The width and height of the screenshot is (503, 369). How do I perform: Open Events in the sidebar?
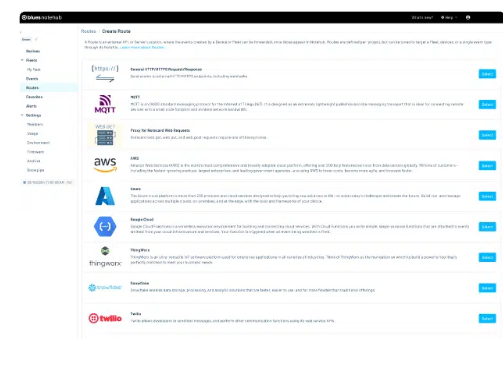[32, 78]
